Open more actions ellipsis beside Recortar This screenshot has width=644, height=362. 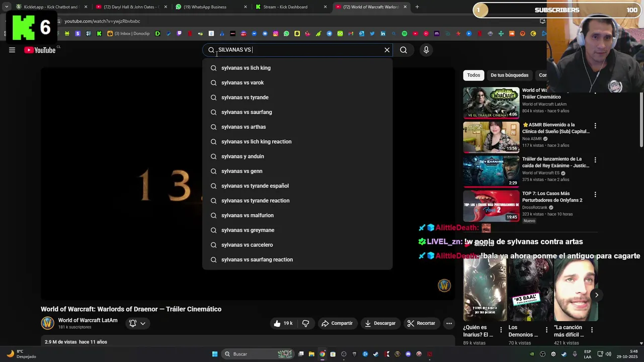click(x=449, y=323)
